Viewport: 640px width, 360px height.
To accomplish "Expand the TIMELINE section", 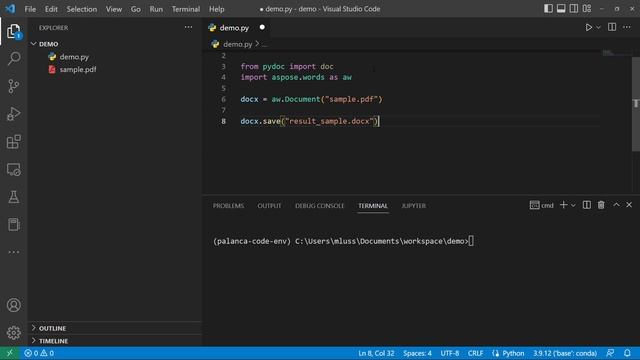I will point(116,341).
